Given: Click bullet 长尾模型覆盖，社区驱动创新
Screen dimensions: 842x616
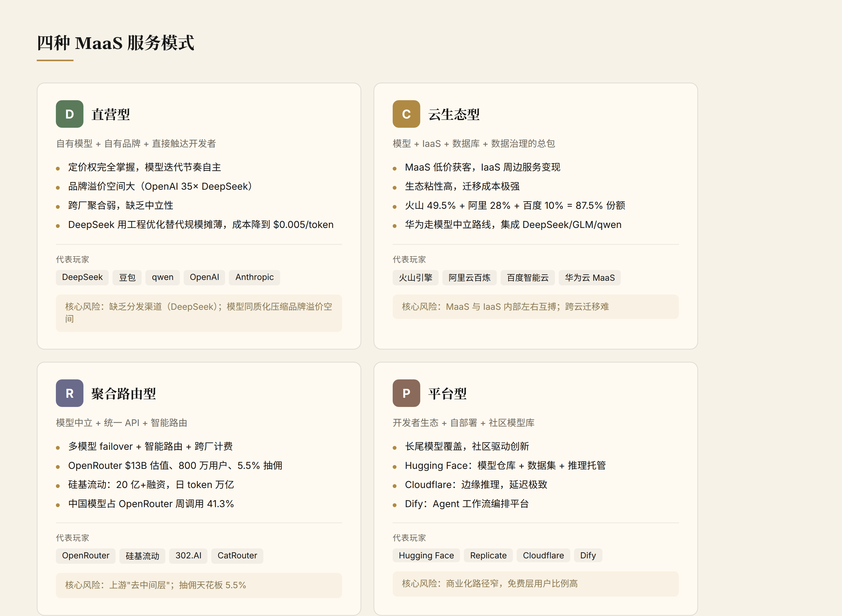Looking at the screenshot, I should pos(467,446).
